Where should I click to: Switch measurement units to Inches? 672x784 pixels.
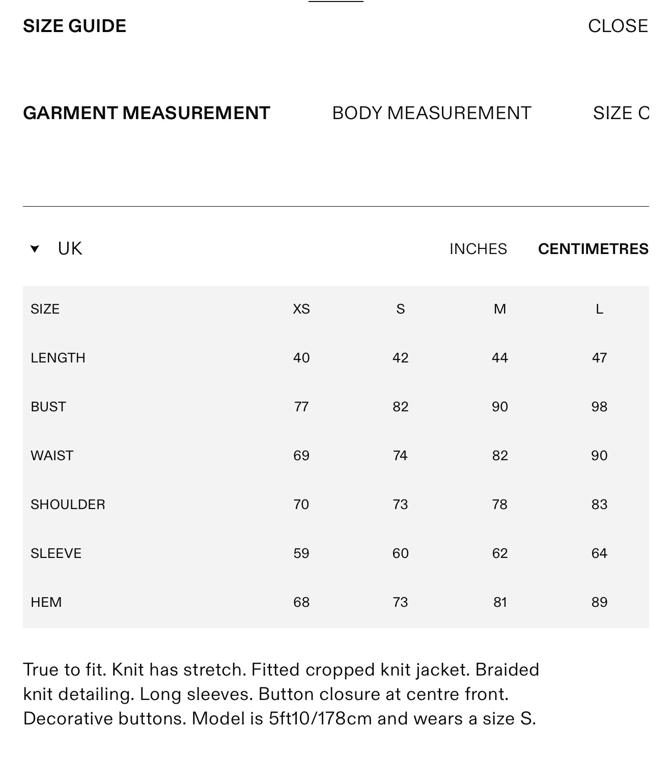(478, 249)
